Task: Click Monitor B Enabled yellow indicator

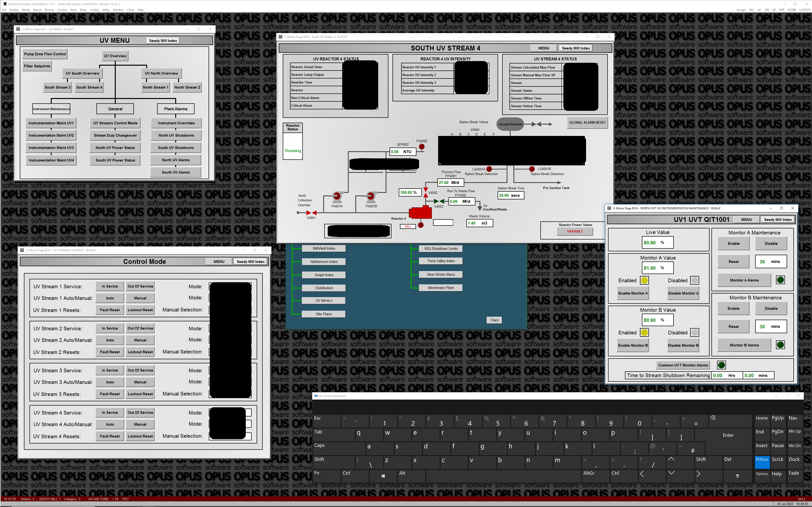Action: 644,333
